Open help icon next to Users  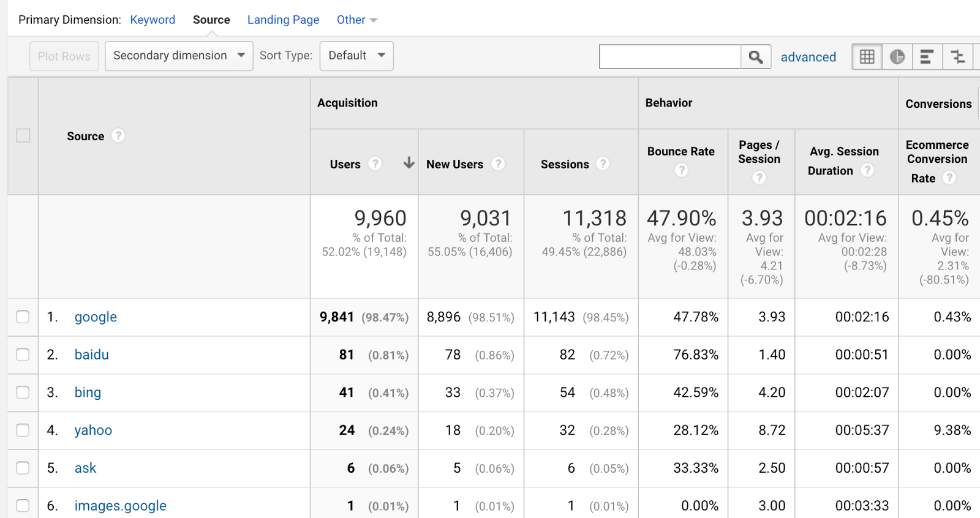point(375,163)
